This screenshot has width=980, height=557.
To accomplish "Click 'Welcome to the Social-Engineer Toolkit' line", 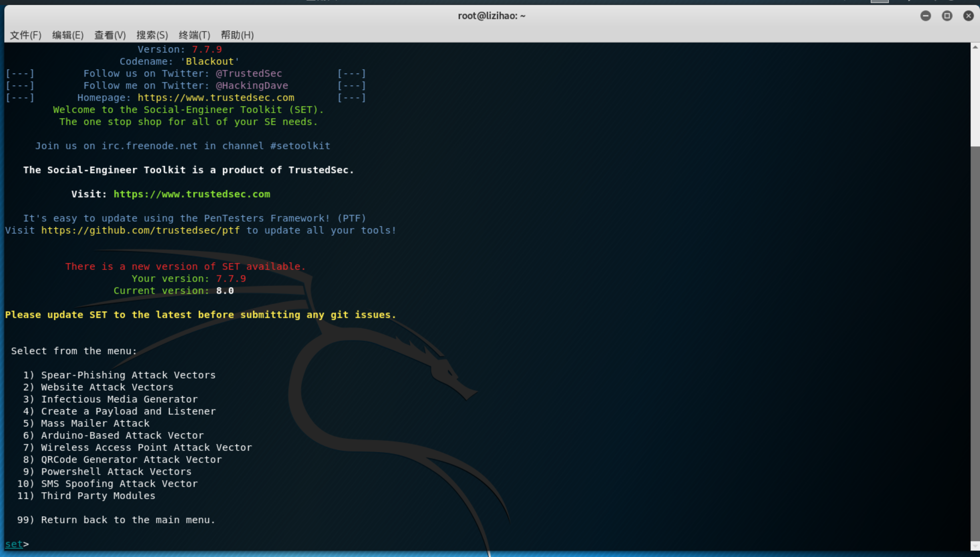I will click(188, 110).
